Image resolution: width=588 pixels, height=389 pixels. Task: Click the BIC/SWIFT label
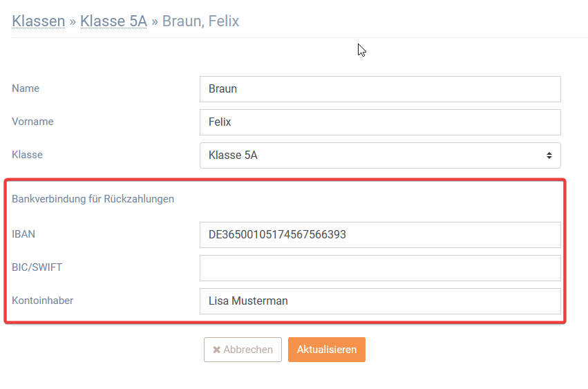click(x=37, y=267)
